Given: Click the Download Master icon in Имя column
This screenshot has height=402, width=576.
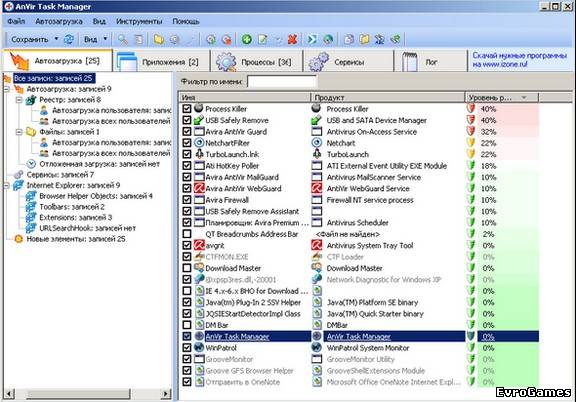Looking at the screenshot, I should click(x=199, y=268).
